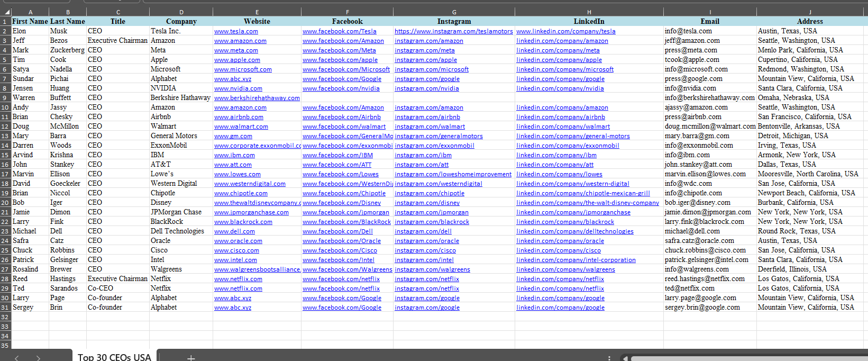868x361 pixels.
Task: Select the Executive Chairman cell in Jeff Bezos's row
Action: [118, 40]
